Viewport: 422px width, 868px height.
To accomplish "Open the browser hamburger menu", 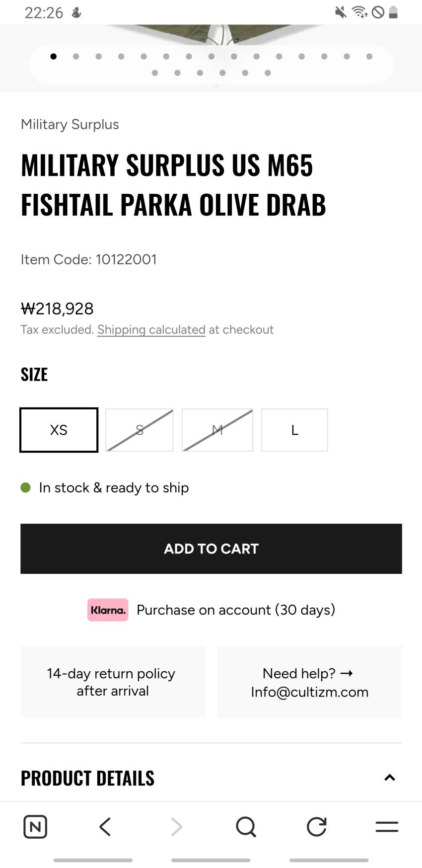I will coord(387,827).
